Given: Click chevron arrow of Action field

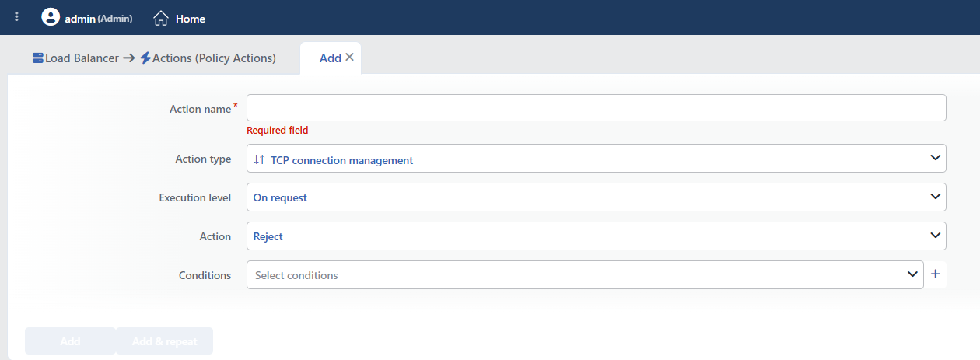Looking at the screenshot, I should coord(936,236).
